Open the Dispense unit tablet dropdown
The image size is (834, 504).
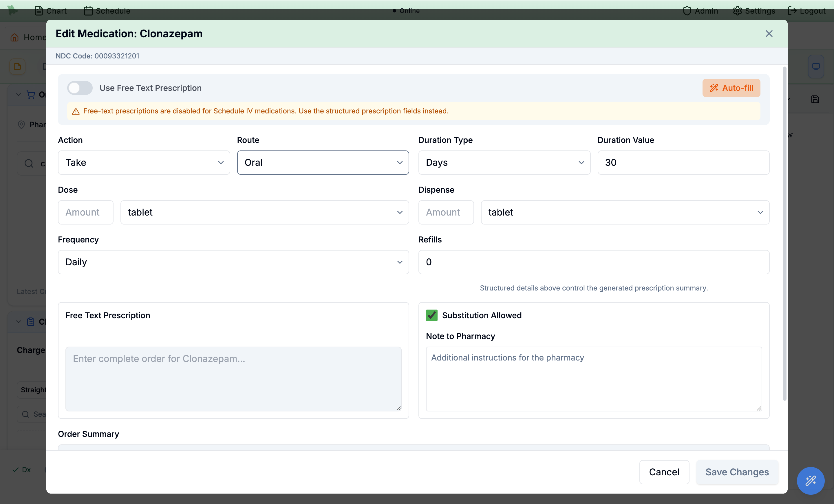(x=625, y=212)
